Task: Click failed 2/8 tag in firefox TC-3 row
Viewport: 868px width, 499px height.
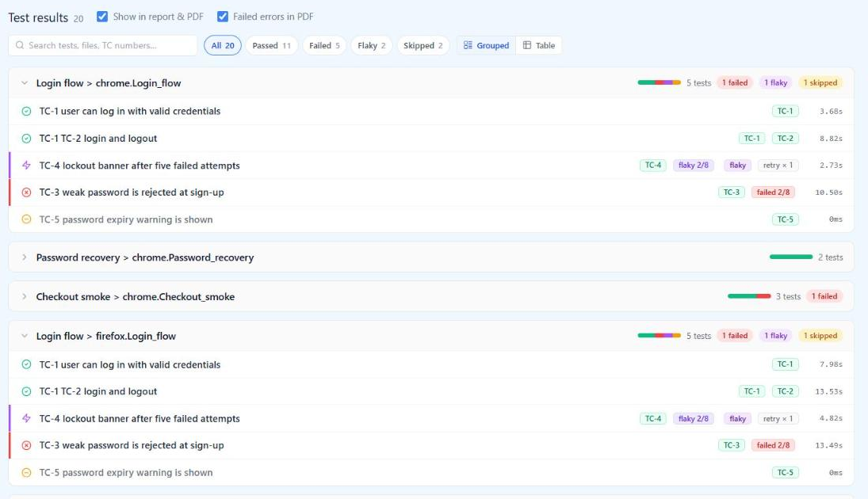Action: tap(773, 445)
